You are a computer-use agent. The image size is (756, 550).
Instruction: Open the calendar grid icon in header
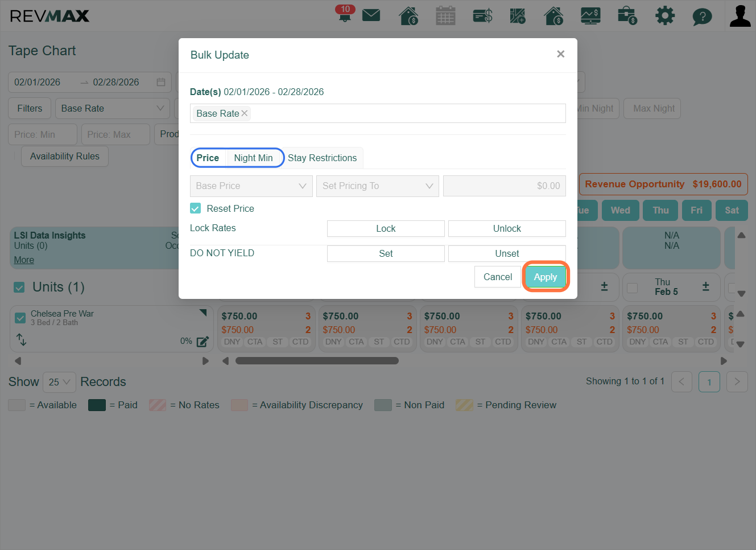(x=445, y=15)
